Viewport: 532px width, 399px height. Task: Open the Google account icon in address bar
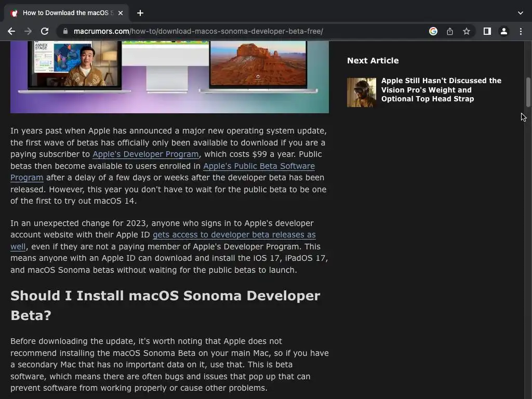click(x=433, y=31)
